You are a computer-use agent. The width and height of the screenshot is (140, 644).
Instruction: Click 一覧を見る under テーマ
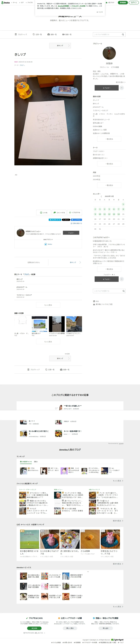click(x=109, y=164)
